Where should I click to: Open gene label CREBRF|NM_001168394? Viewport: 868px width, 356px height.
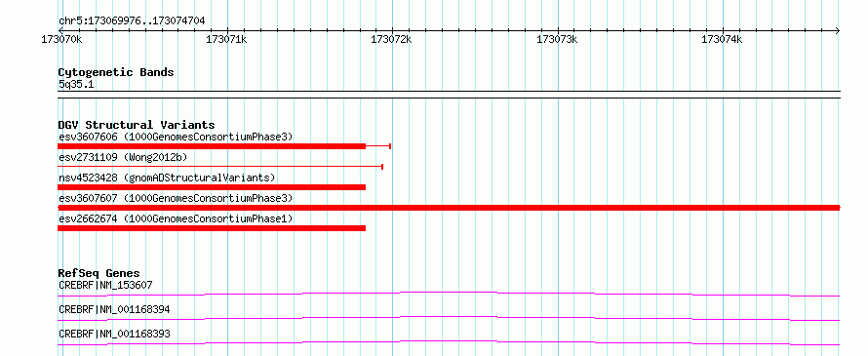[114, 309]
